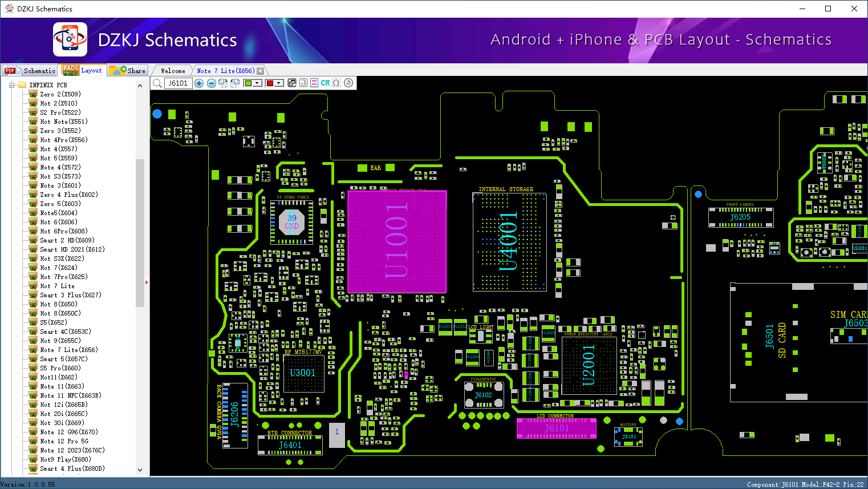Switch to the Schematic tab
868x489 pixels.
coord(30,71)
